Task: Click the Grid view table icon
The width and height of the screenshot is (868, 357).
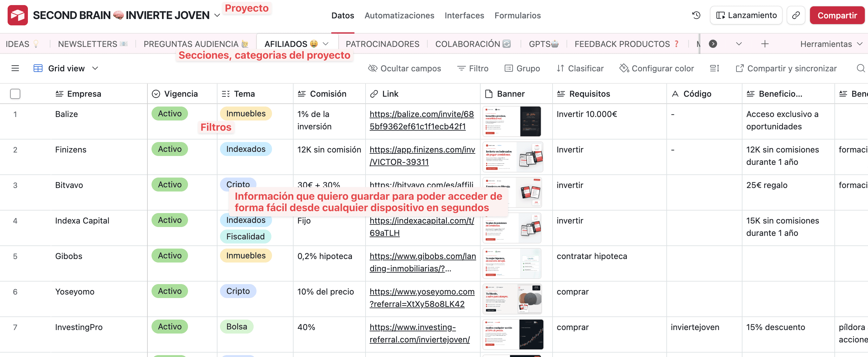Action: pyautogui.click(x=38, y=68)
